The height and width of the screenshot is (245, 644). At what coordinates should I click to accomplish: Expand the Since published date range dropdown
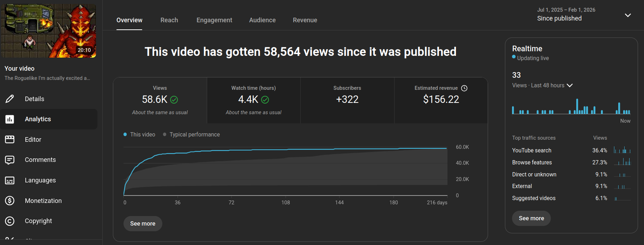pos(628,15)
